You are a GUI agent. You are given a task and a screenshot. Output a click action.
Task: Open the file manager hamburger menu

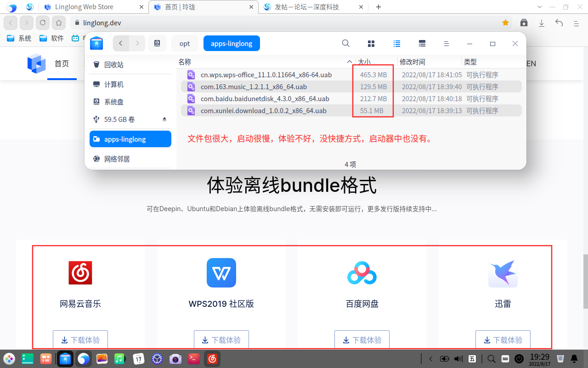pos(446,43)
